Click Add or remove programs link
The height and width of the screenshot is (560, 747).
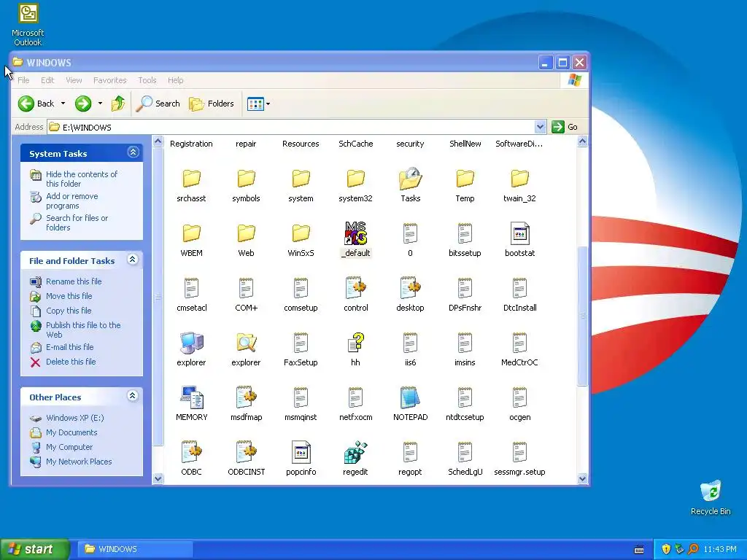coord(72,201)
